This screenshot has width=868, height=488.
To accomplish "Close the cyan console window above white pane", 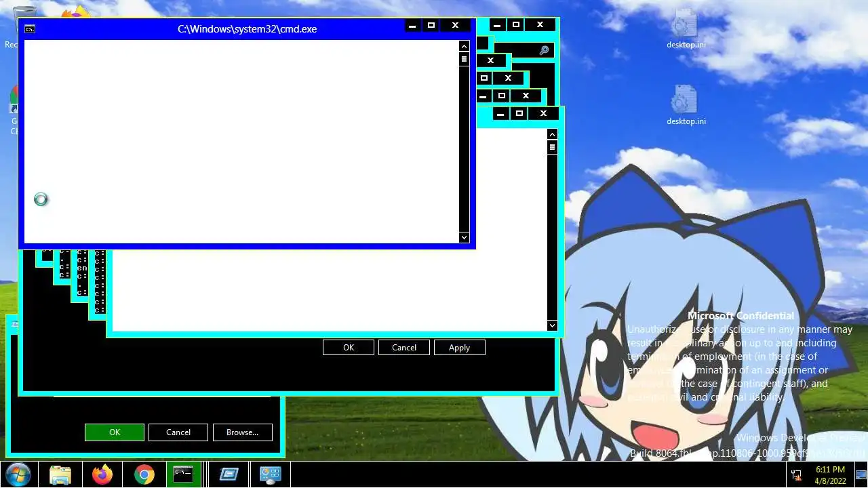I will point(543,114).
